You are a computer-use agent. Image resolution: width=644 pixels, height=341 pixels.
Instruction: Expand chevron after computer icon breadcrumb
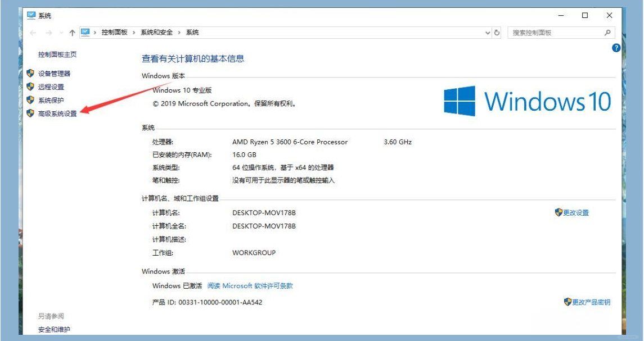[x=95, y=33]
